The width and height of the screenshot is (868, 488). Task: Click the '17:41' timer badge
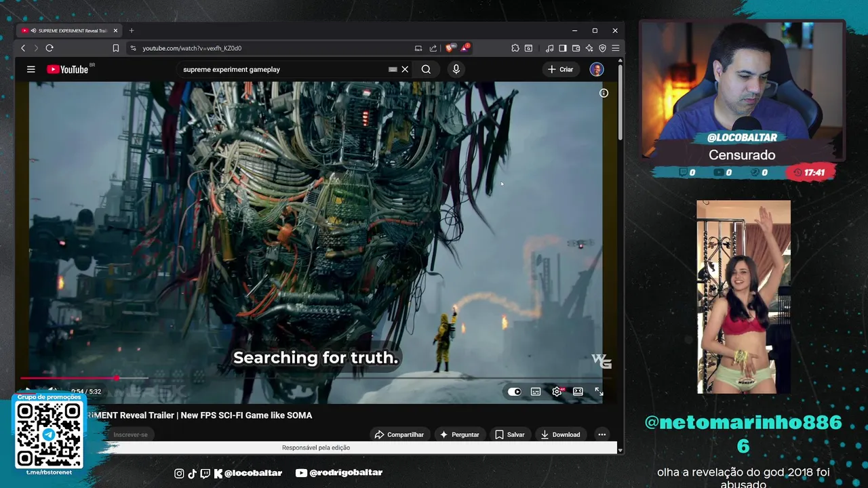coord(809,173)
